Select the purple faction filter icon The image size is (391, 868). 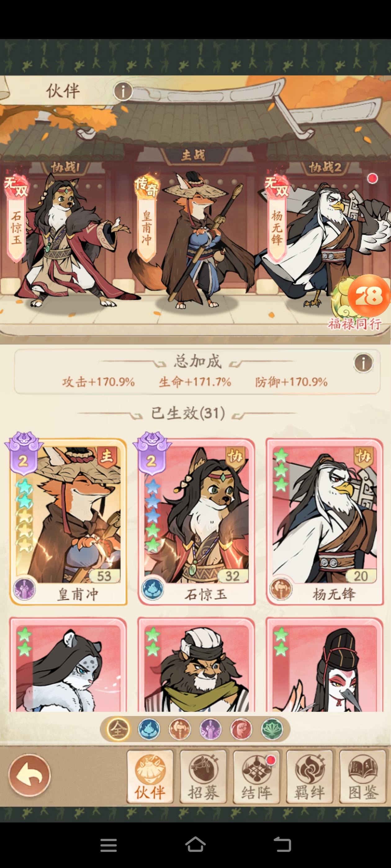[210, 729]
